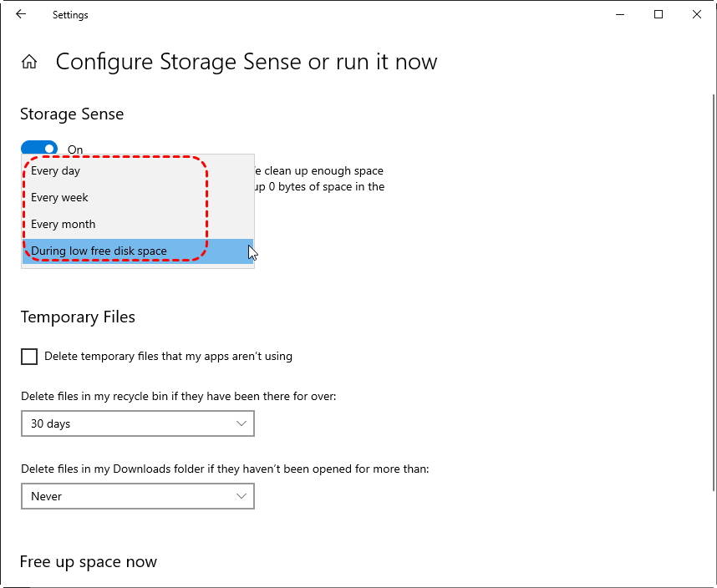Click the back arrow in Settings
This screenshot has height=588, width=717.
click(21, 14)
